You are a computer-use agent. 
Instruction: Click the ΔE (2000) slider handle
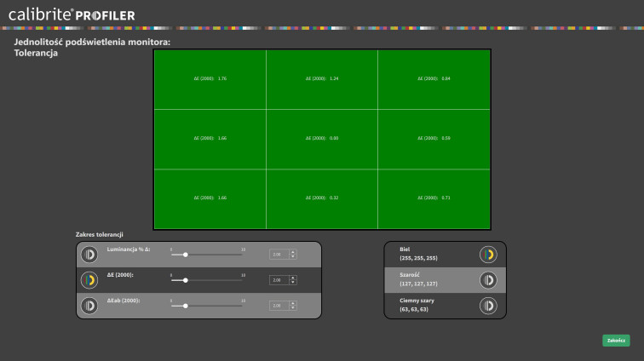point(186,280)
